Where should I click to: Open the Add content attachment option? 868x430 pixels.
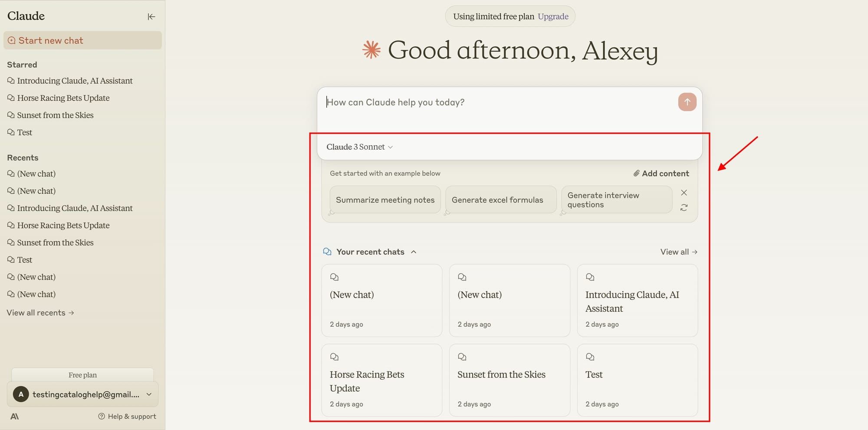[x=661, y=173]
